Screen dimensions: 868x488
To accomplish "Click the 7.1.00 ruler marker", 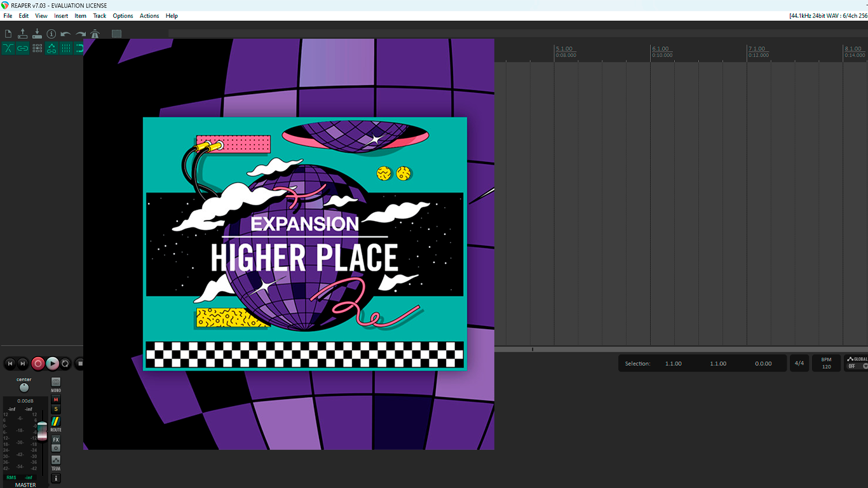I will tap(756, 49).
